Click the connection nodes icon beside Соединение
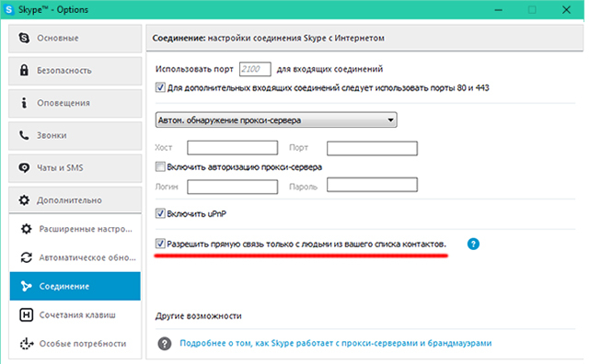Screen dimensions: 589x364 click(27, 286)
